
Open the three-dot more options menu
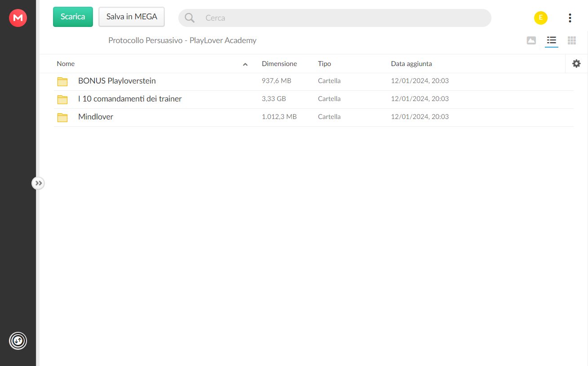click(570, 18)
